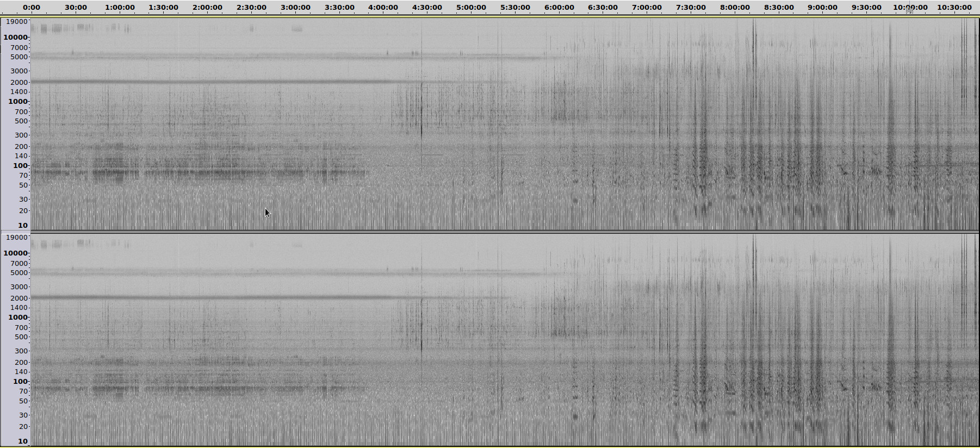Click the 5000 label on top channel scale

[18, 57]
